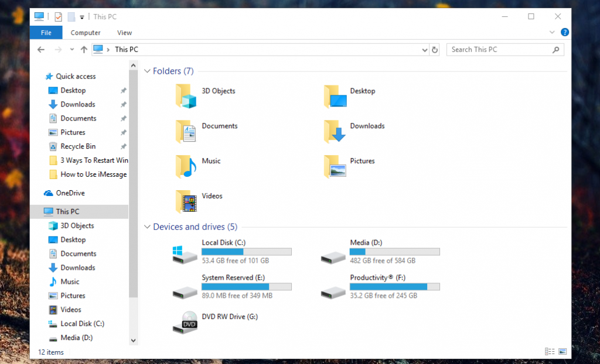The height and width of the screenshot is (364, 600).
Task: Click the Documents pin in Quick access
Action: pyautogui.click(x=123, y=118)
